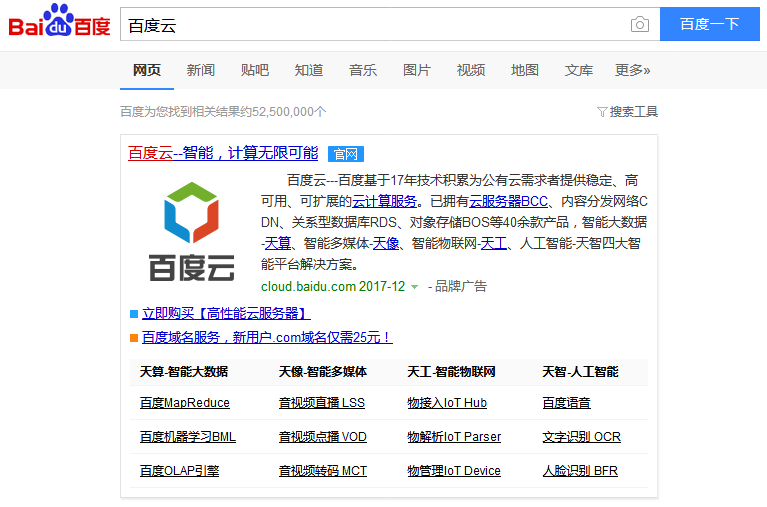Open the 物接入IoT Hub link

447,403
